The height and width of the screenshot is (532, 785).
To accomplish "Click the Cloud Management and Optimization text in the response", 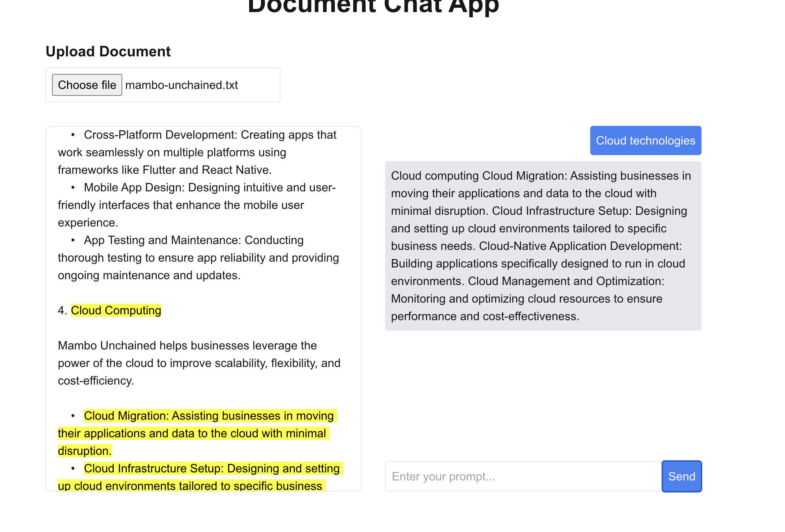I will (566, 281).
